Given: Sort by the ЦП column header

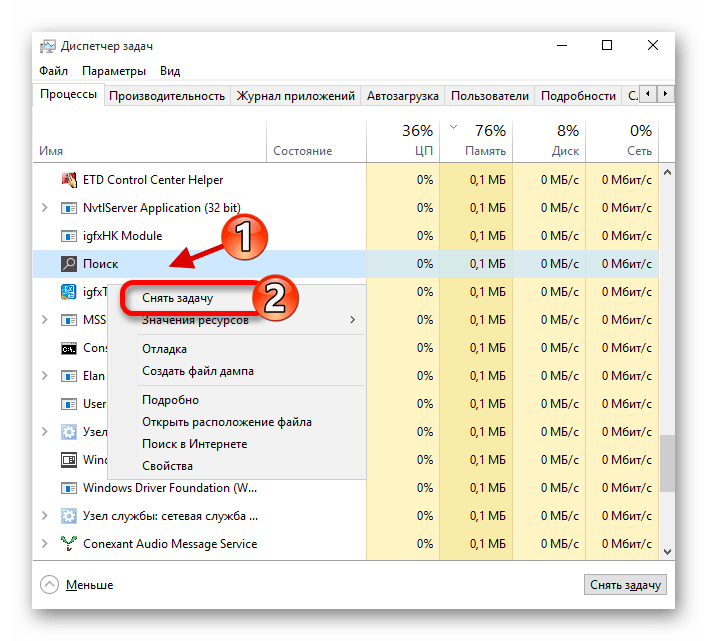Looking at the screenshot, I should click(x=403, y=141).
